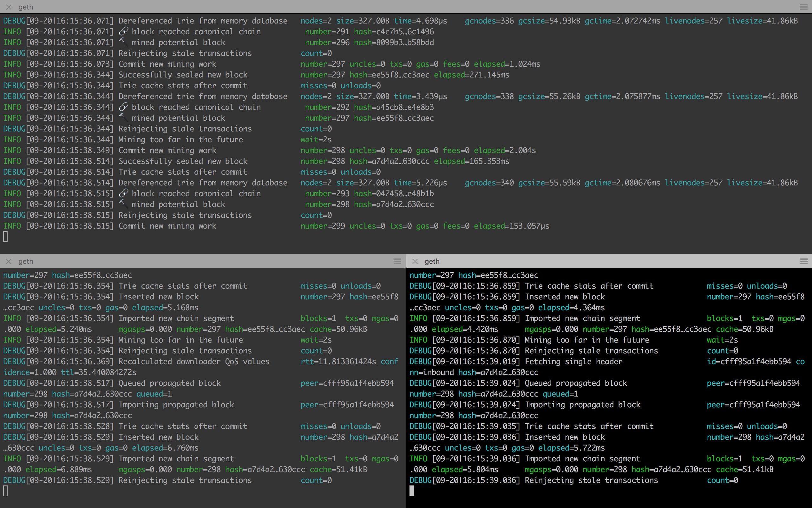
Task: Click the text "hash=c4c7b5…6c1496"
Action: (x=394, y=31)
